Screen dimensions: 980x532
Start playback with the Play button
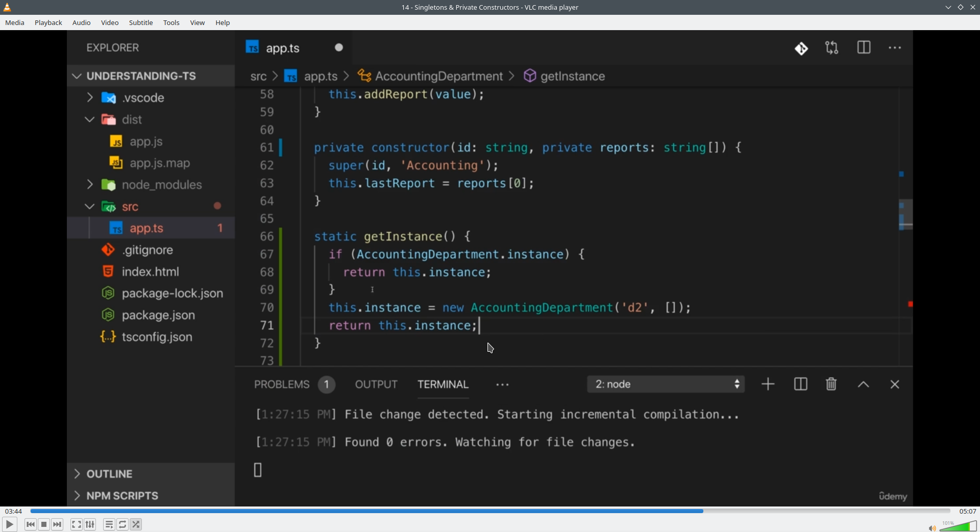click(x=10, y=524)
